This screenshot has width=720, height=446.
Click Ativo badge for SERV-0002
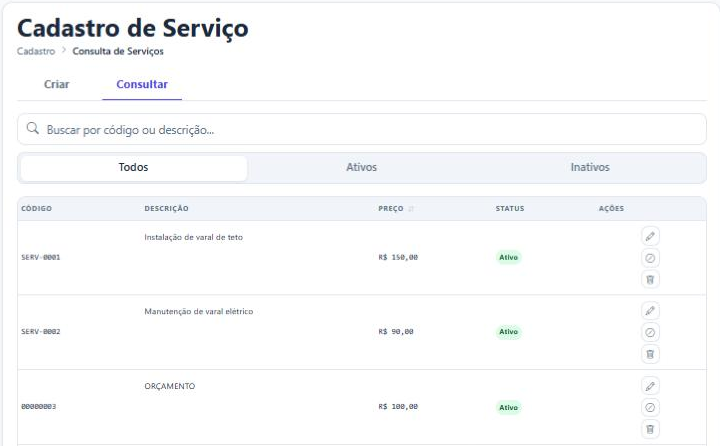[x=508, y=332]
